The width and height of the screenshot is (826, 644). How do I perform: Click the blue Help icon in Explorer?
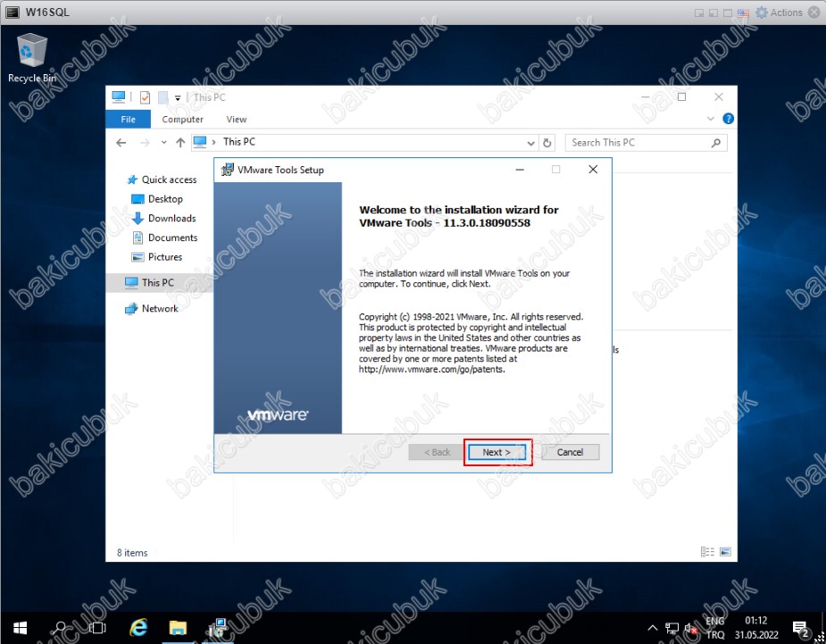(x=728, y=119)
